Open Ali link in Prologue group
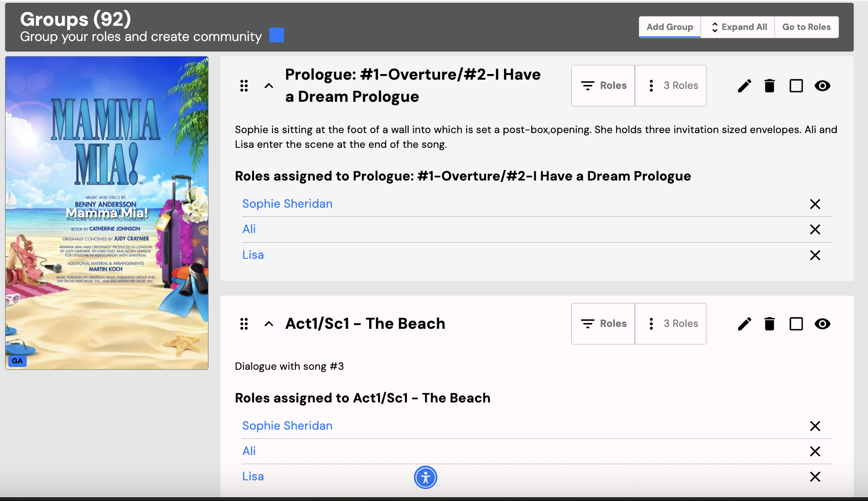This screenshot has width=868, height=501. (249, 229)
